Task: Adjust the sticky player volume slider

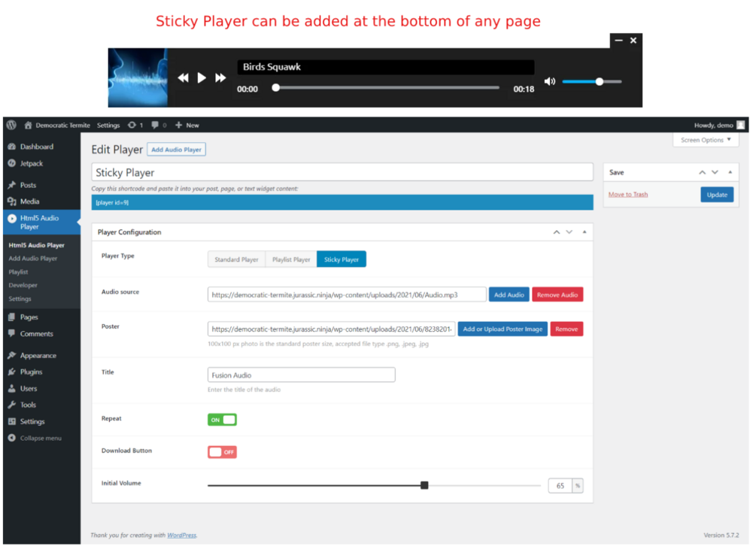Action: [x=592, y=81]
